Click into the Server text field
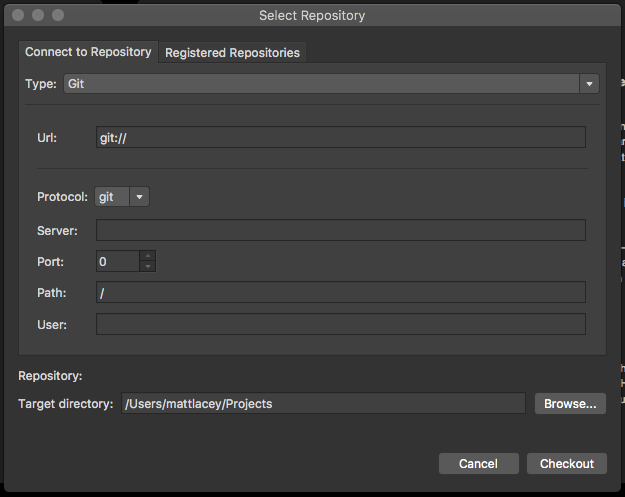Image resolution: width=625 pixels, height=497 pixels. click(341, 230)
